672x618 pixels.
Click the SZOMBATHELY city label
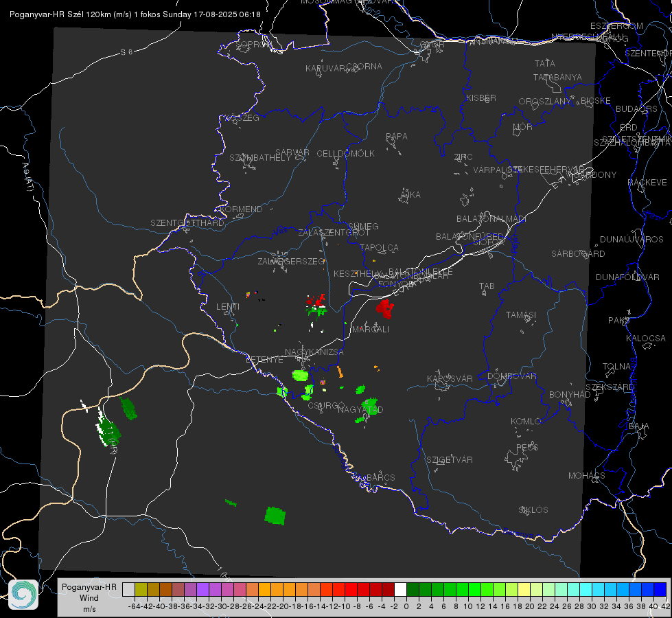pyautogui.click(x=260, y=158)
